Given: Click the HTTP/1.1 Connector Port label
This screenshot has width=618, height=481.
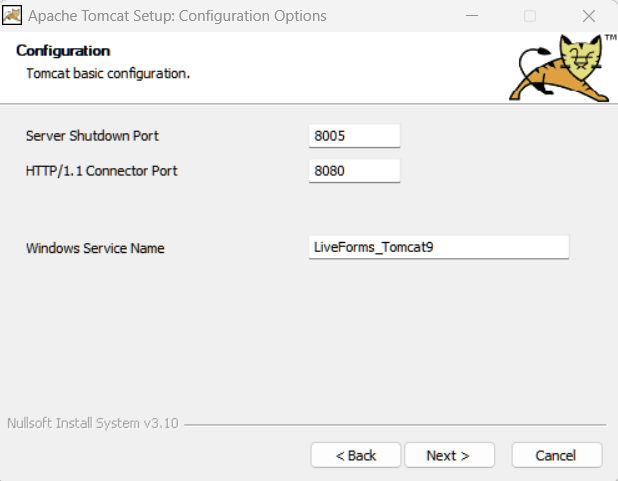Looking at the screenshot, I should tap(101, 171).
